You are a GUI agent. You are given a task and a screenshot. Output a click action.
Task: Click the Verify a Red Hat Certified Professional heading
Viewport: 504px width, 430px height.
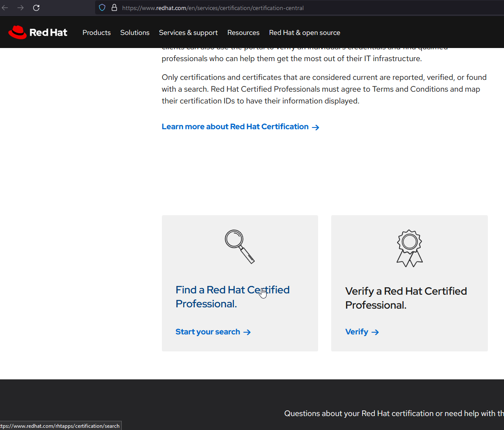406,298
